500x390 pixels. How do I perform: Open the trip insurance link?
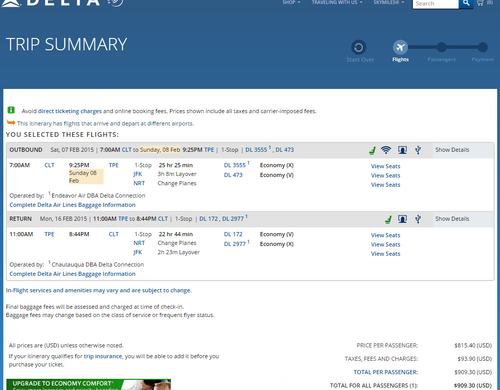[103, 356]
